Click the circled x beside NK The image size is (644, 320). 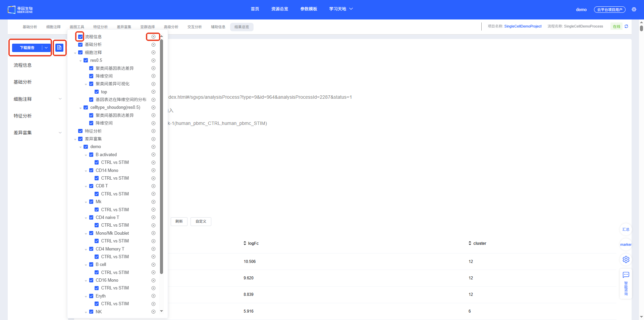pos(153,312)
